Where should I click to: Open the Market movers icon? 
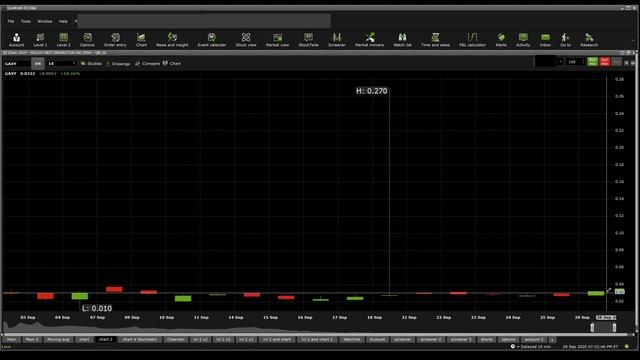tap(369, 40)
